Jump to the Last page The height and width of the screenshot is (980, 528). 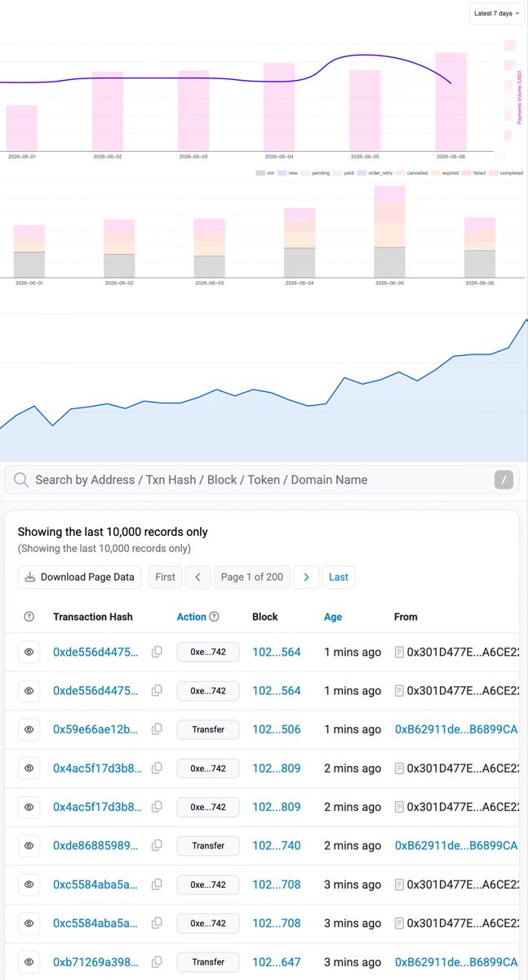coord(339,577)
